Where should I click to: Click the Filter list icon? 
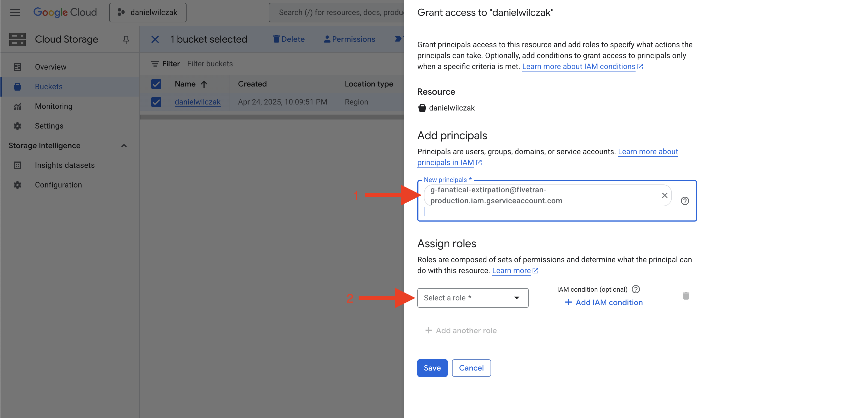(x=155, y=64)
